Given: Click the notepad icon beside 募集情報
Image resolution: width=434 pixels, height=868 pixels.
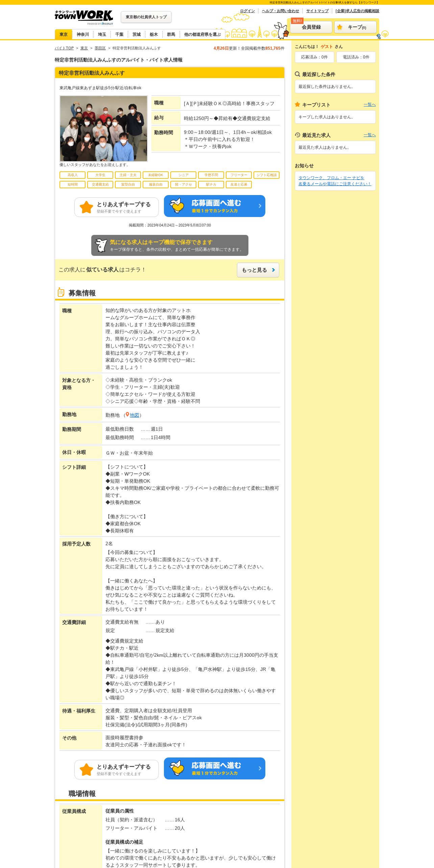Looking at the screenshot, I should [x=61, y=292].
